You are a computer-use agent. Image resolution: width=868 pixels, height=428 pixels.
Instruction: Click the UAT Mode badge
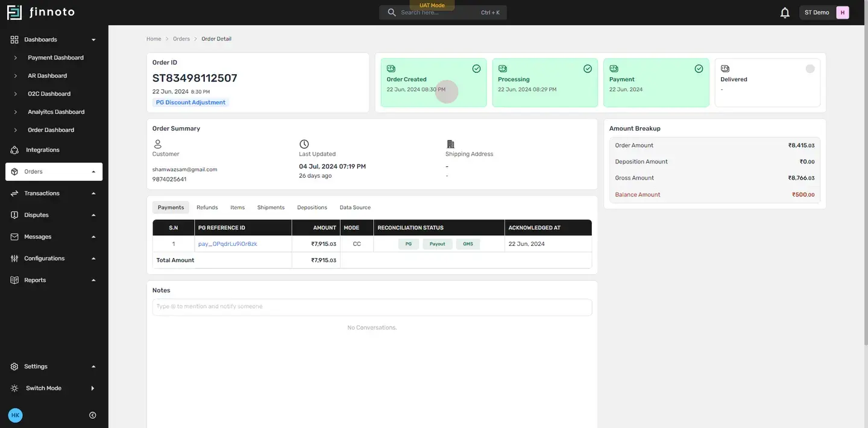432,5
